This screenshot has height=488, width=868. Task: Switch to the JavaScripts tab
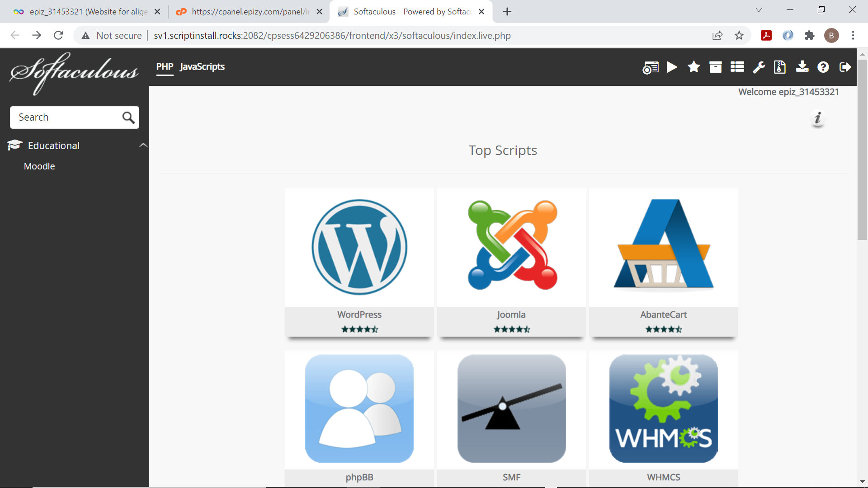(x=202, y=67)
